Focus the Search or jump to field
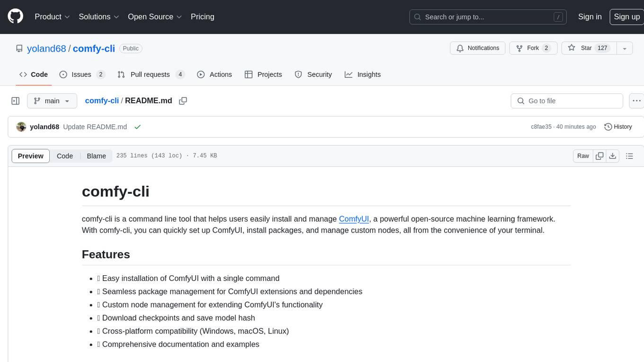This screenshot has height=362, width=644. tap(489, 17)
